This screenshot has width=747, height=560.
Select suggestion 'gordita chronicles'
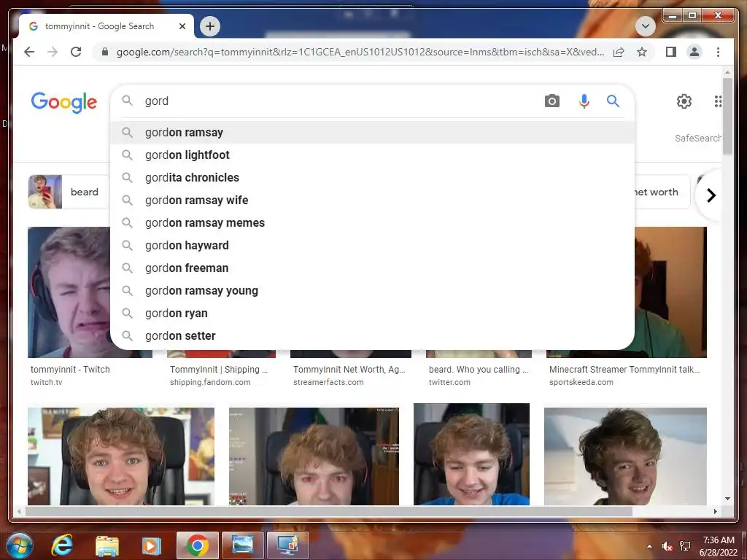coord(372,178)
